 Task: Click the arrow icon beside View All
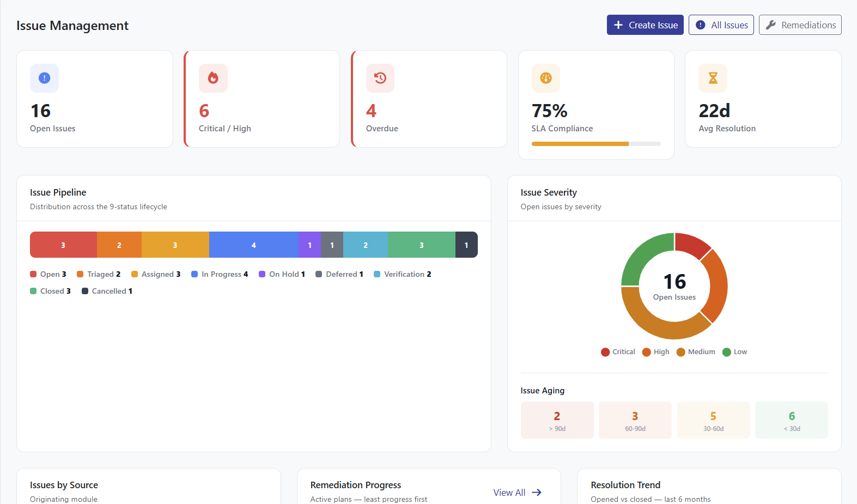click(x=537, y=493)
